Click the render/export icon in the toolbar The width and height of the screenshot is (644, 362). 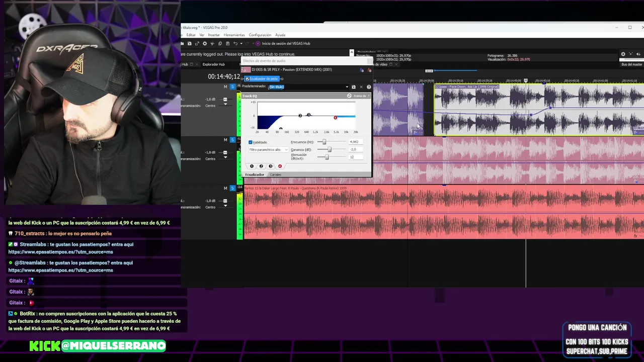(x=197, y=44)
